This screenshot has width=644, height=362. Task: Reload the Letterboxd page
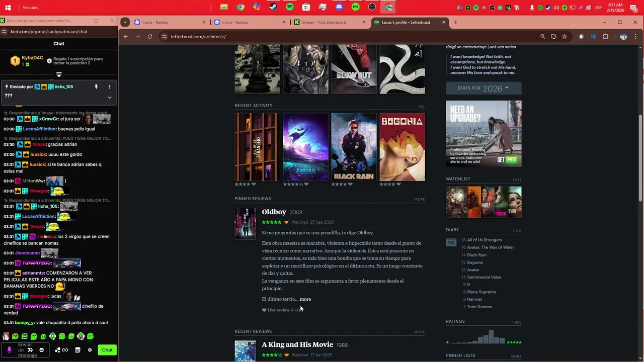click(x=150, y=36)
